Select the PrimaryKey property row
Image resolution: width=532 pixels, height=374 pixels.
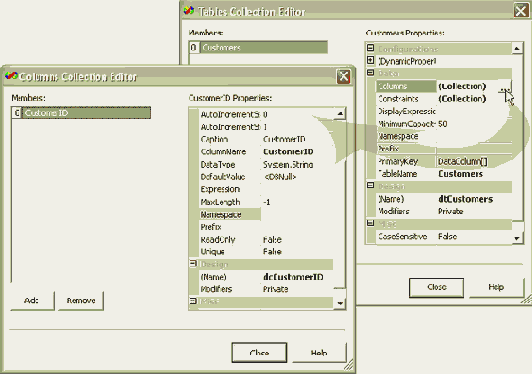(443, 161)
